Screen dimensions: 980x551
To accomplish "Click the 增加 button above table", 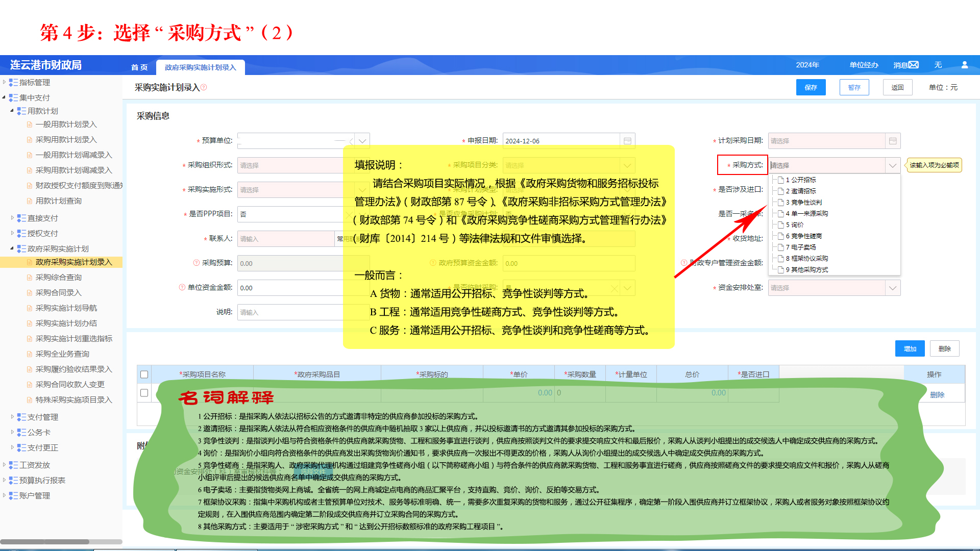I will tap(910, 348).
